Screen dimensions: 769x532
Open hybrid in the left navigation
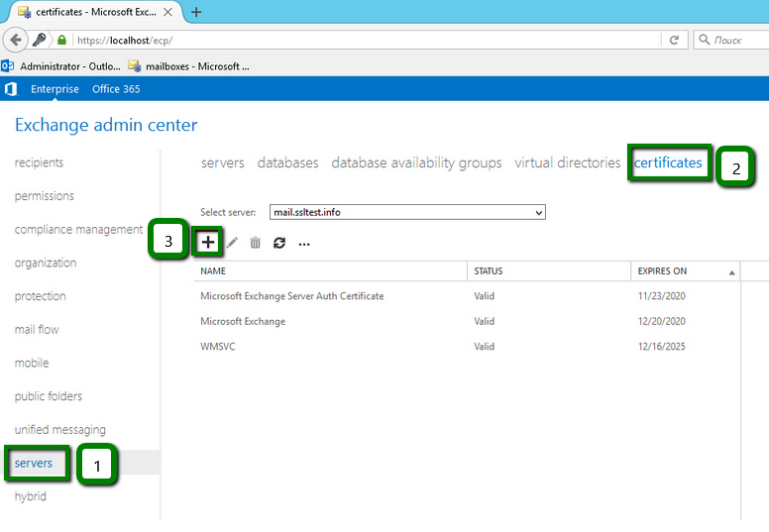[x=31, y=496]
